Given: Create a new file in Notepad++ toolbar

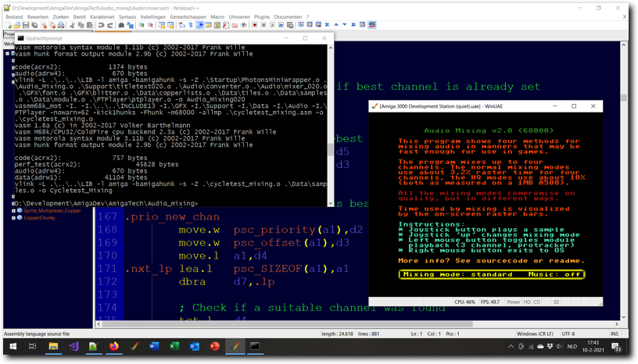Looking at the screenshot, I should [9, 25].
